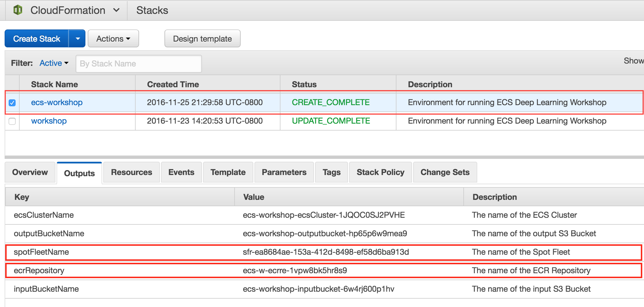Open the ecs-workshop stack link
Image resolution: width=644 pixels, height=307 pixels.
coord(57,102)
